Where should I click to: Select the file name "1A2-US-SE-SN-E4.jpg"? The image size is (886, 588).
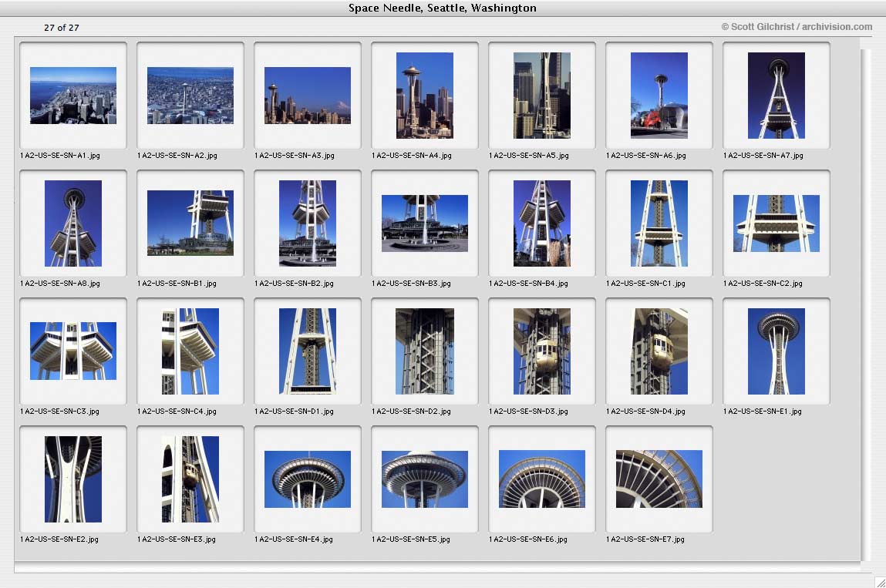point(294,539)
